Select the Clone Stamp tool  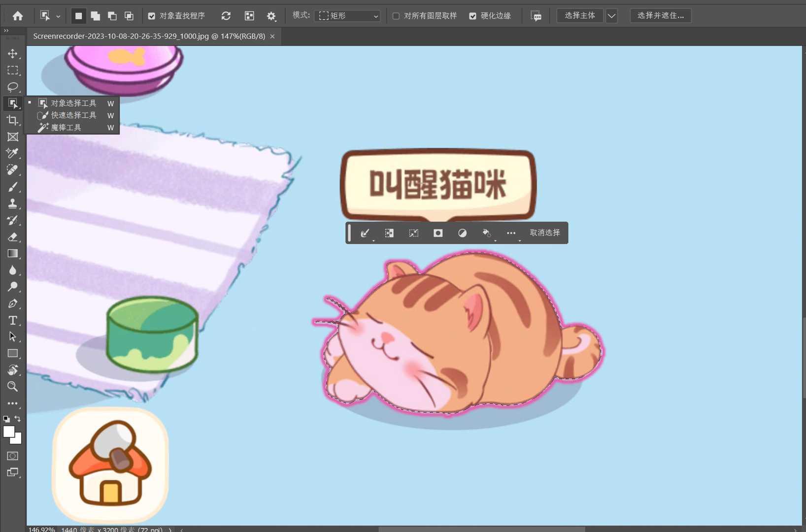click(13, 203)
